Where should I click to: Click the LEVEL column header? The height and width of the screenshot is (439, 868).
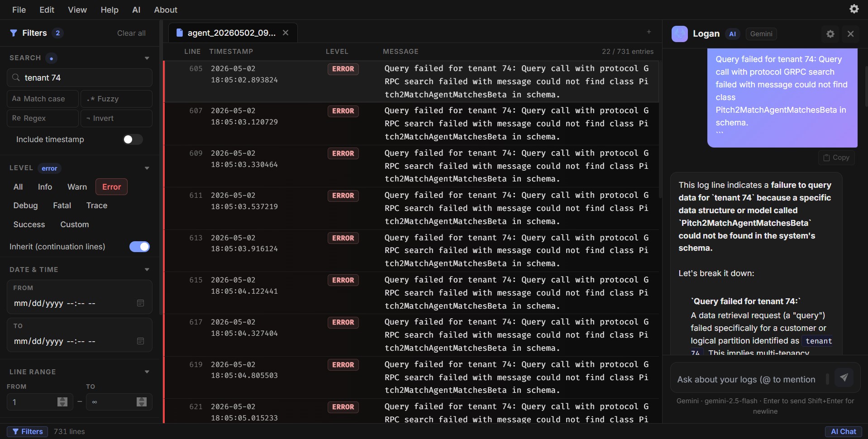tap(337, 52)
